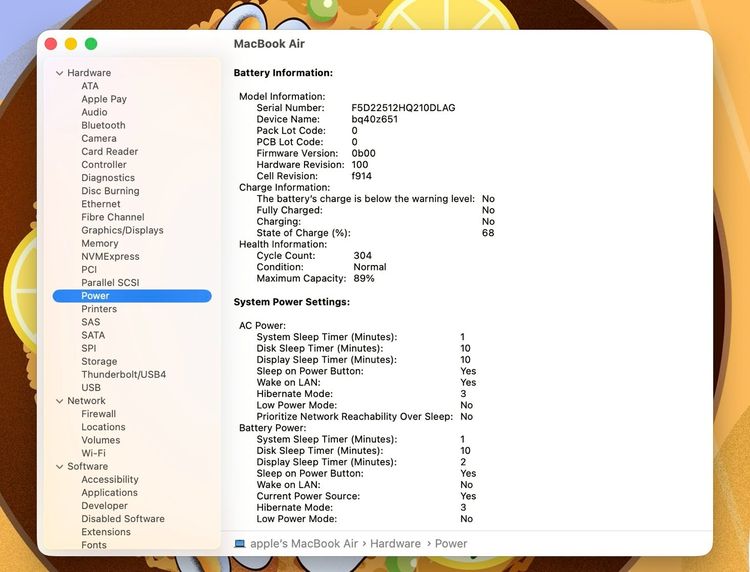Select Volumes under Network
Image resolution: width=750 pixels, height=572 pixels.
[100, 440]
